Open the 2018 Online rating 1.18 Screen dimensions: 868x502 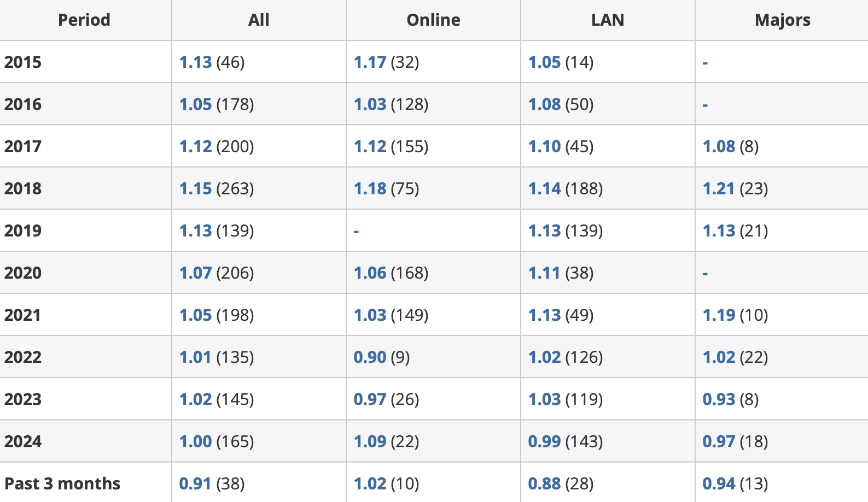[370, 189]
